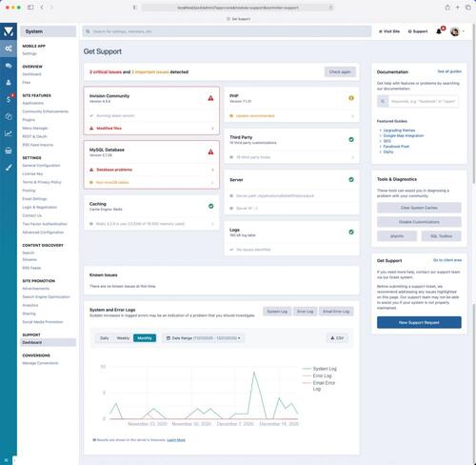The image size is (476, 465).
Task: Click the Learn More link below chart
Action: point(176,440)
